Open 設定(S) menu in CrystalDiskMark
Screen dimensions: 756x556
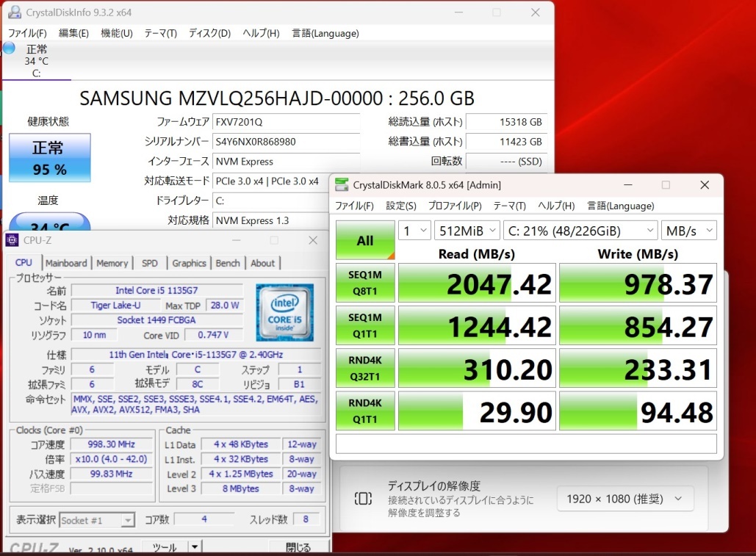[x=401, y=206]
